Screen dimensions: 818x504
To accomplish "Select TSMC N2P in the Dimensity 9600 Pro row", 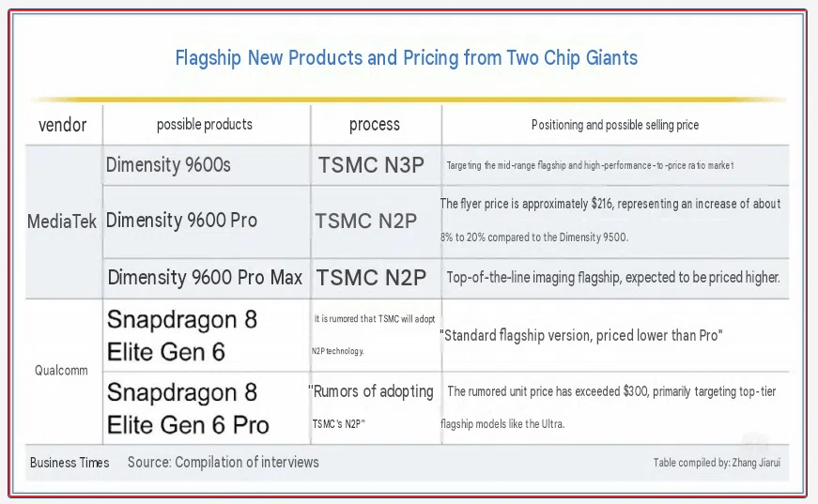I will coord(366,221).
